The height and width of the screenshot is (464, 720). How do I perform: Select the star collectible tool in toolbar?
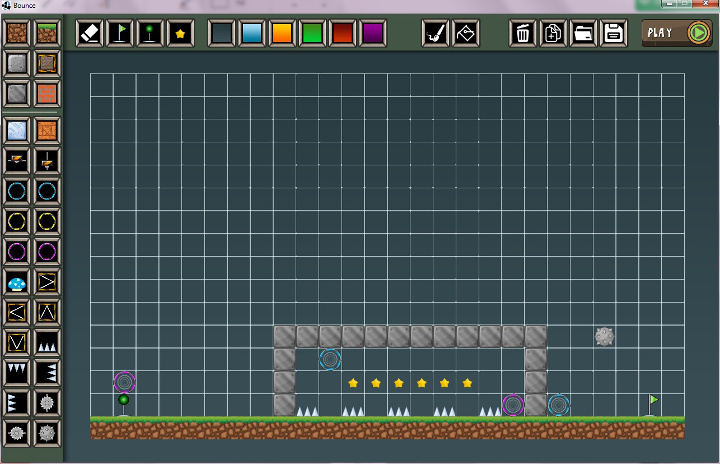180,33
